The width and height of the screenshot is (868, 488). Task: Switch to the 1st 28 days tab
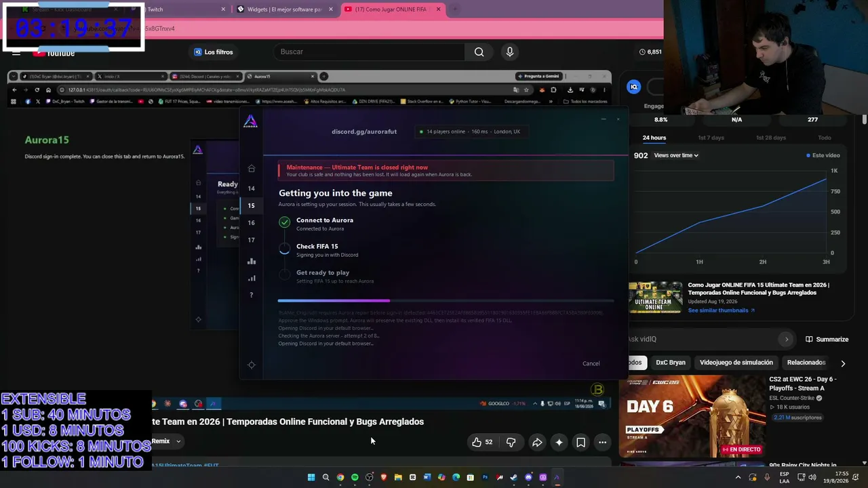[771, 138]
